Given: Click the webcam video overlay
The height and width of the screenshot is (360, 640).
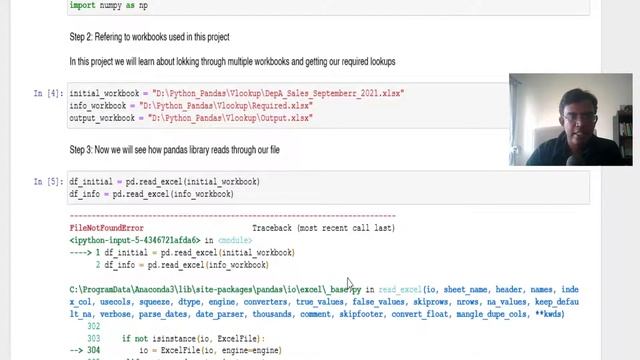Looking at the screenshot, I should 571,119.
